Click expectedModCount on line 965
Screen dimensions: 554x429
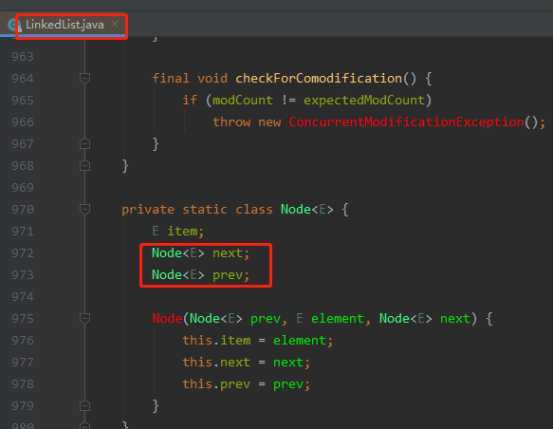pos(364,100)
